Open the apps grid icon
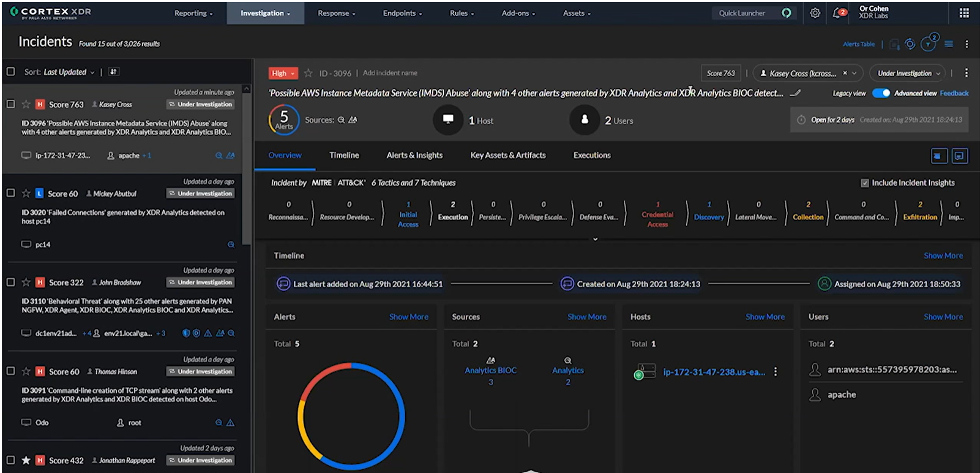 coord(964,13)
